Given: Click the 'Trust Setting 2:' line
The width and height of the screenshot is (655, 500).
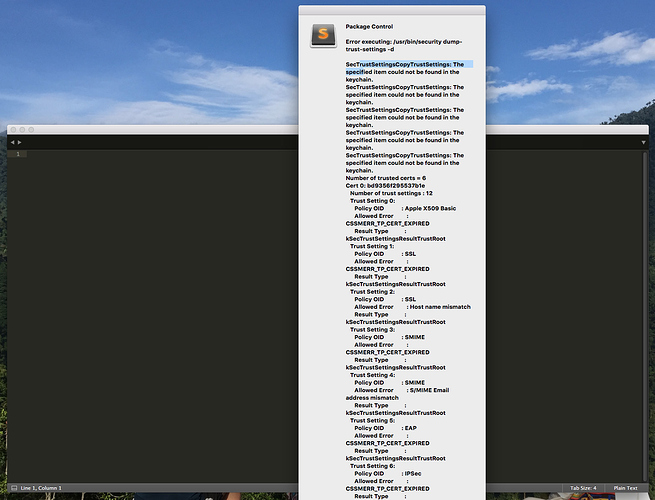Looking at the screenshot, I should (x=373, y=292).
